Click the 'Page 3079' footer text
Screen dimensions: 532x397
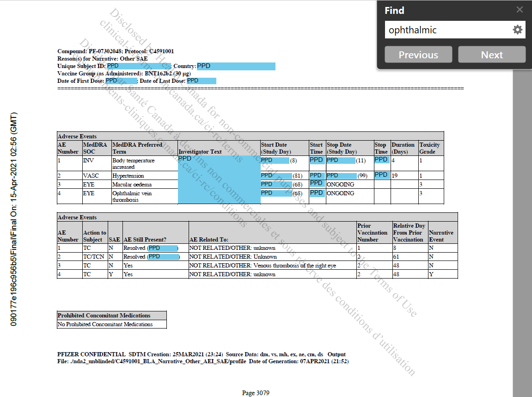coord(256,393)
